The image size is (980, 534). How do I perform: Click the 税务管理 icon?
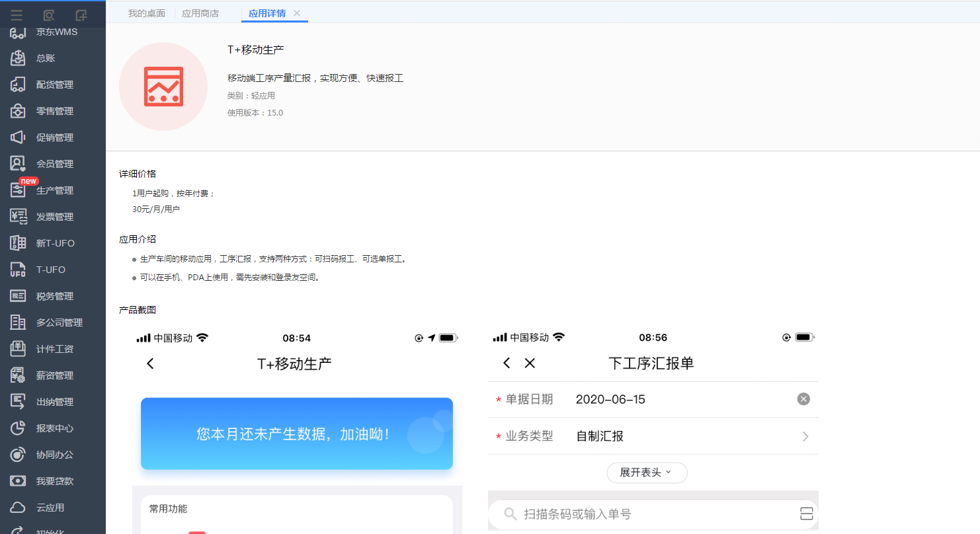click(x=18, y=296)
